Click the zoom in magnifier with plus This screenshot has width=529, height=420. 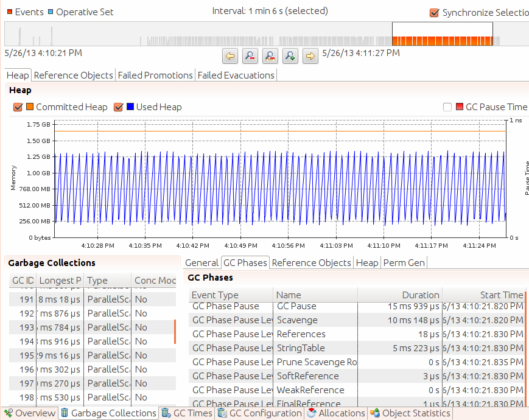pyautogui.click(x=290, y=55)
